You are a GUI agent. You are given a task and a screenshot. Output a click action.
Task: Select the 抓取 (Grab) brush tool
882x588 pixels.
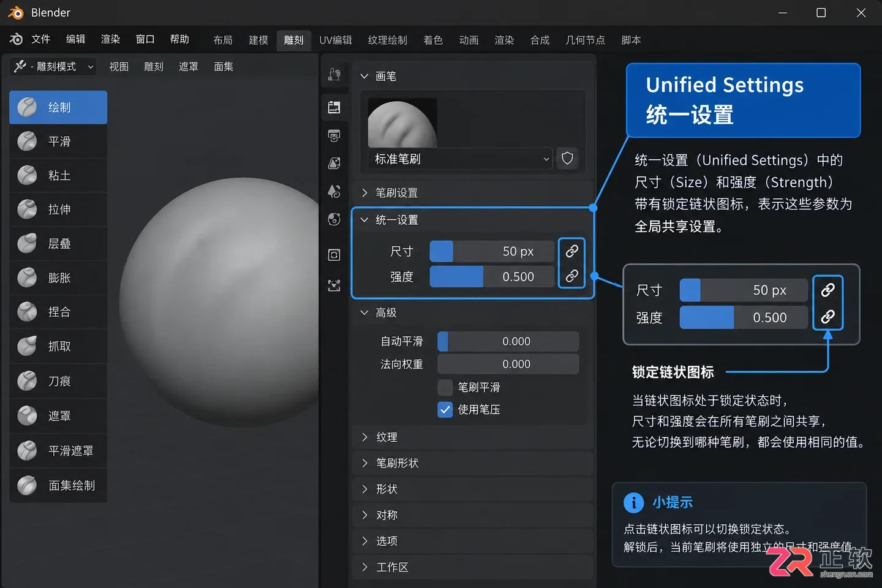58,347
